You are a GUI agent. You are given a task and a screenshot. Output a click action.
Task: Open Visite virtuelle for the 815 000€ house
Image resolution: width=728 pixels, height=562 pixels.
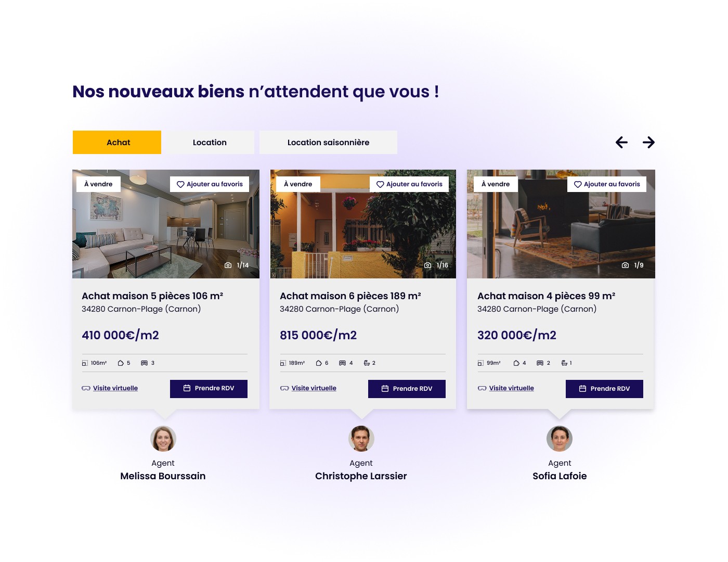coord(314,388)
